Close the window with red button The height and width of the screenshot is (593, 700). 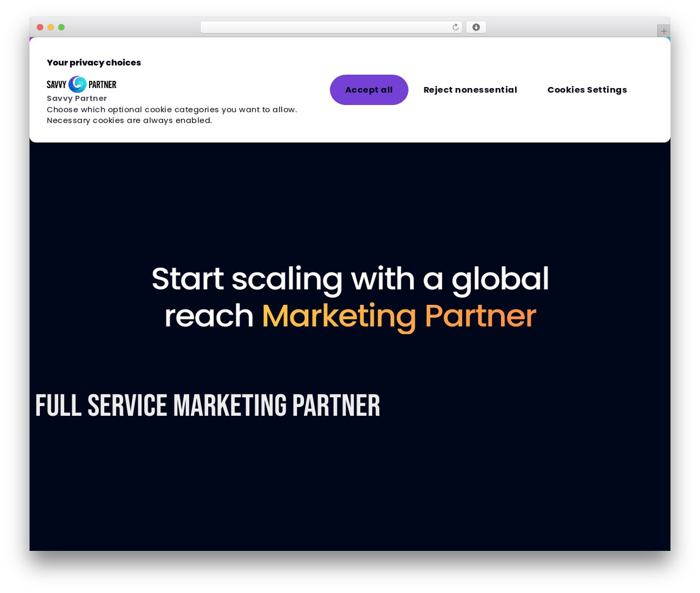click(x=40, y=27)
